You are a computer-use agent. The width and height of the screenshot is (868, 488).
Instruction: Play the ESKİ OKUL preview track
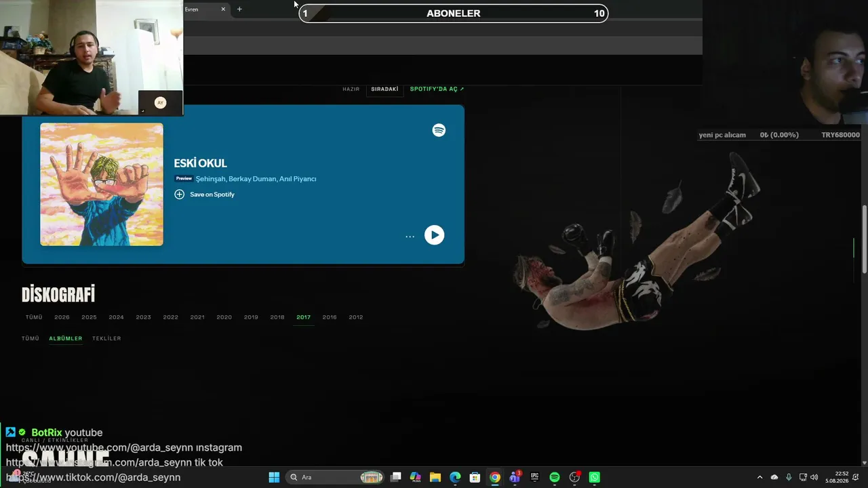click(x=434, y=235)
